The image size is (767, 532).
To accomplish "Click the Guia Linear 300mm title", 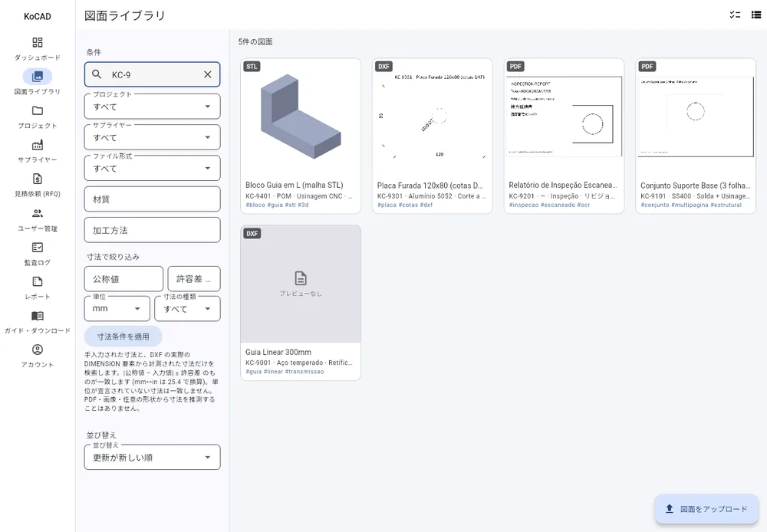I will click(278, 352).
